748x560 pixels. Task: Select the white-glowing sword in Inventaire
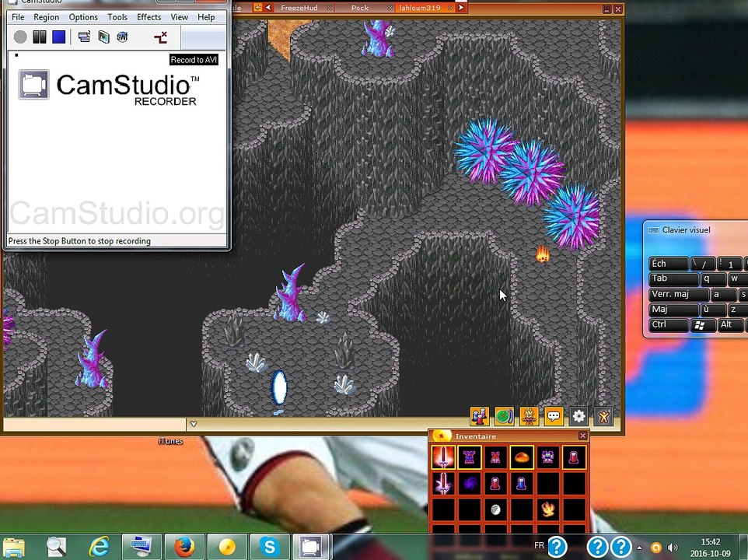coord(443,483)
